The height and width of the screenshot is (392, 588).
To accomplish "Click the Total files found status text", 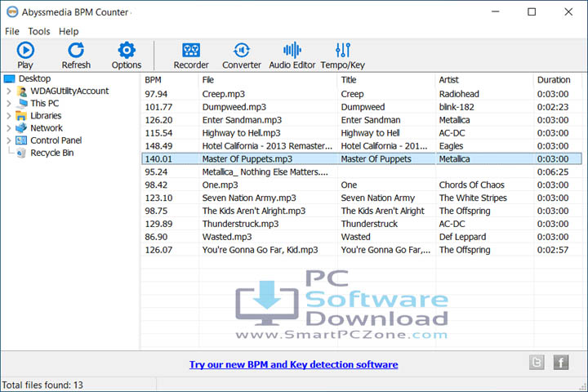I will [42, 385].
